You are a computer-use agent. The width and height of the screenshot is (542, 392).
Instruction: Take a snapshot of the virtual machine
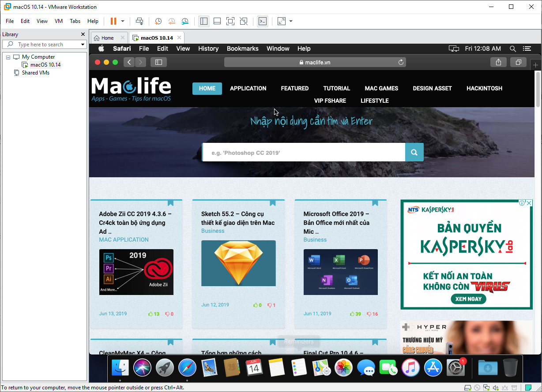pyautogui.click(x=158, y=21)
